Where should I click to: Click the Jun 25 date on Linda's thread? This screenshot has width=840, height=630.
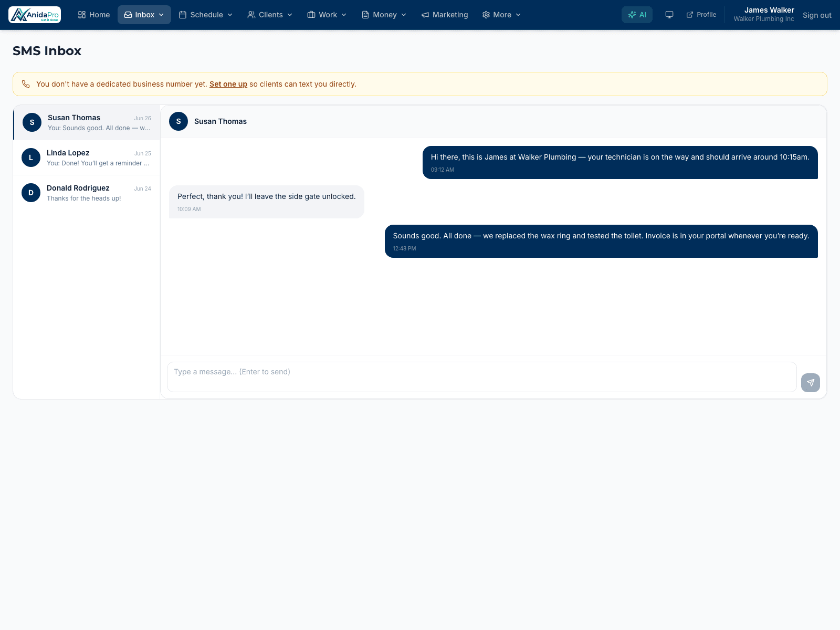pyautogui.click(x=142, y=153)
